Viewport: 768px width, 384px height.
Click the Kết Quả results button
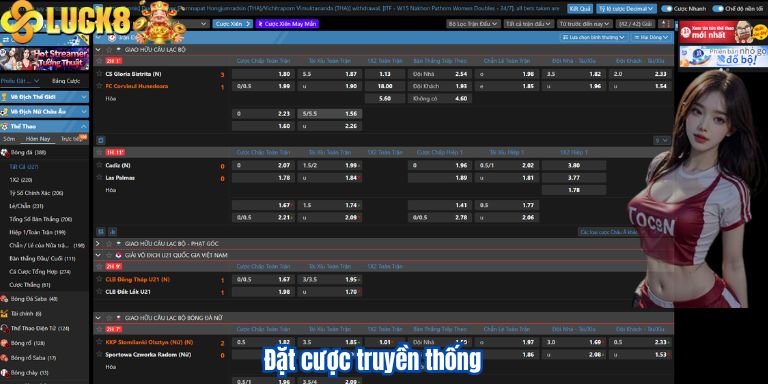click(580, 8)
